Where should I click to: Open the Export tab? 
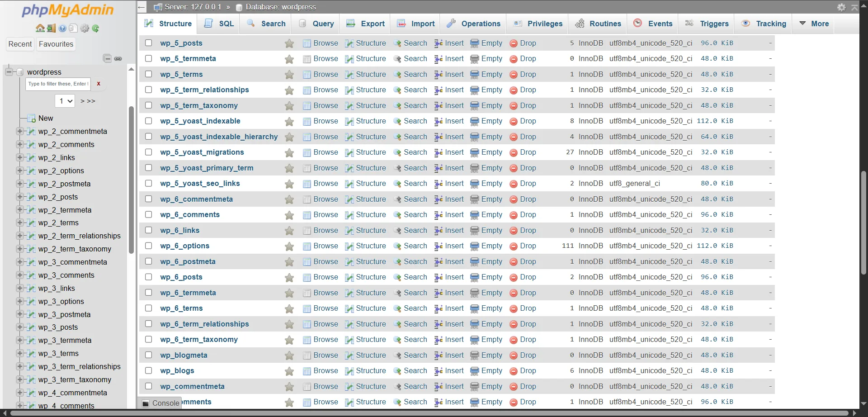(365, 24)
